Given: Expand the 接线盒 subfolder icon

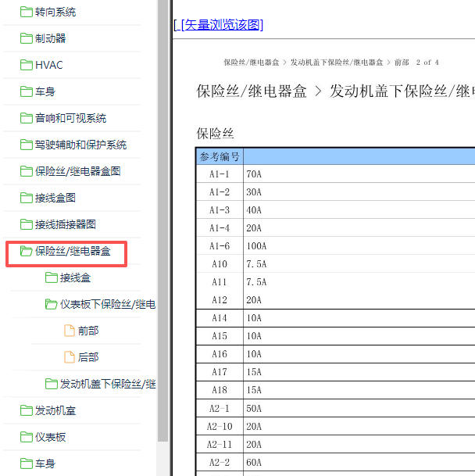Looking at the screenshot, I should 52,277.
